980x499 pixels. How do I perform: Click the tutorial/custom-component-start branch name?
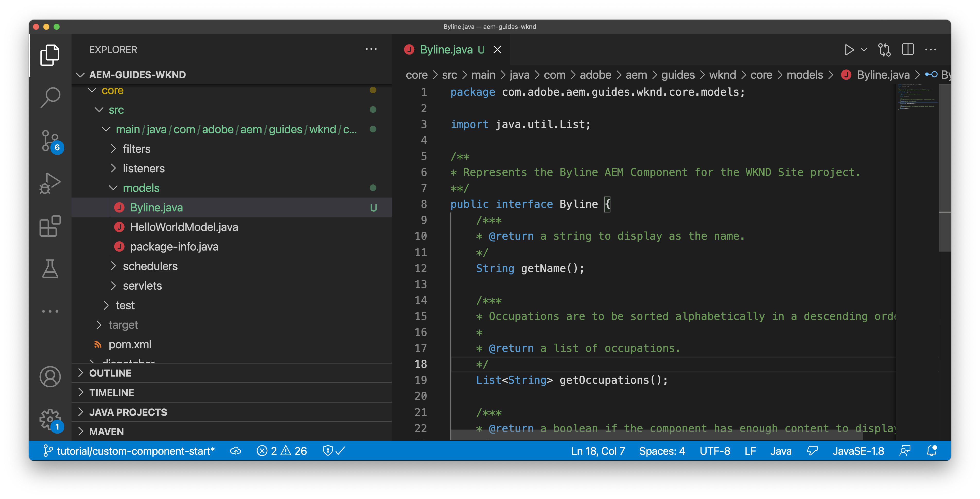point(135,451)
